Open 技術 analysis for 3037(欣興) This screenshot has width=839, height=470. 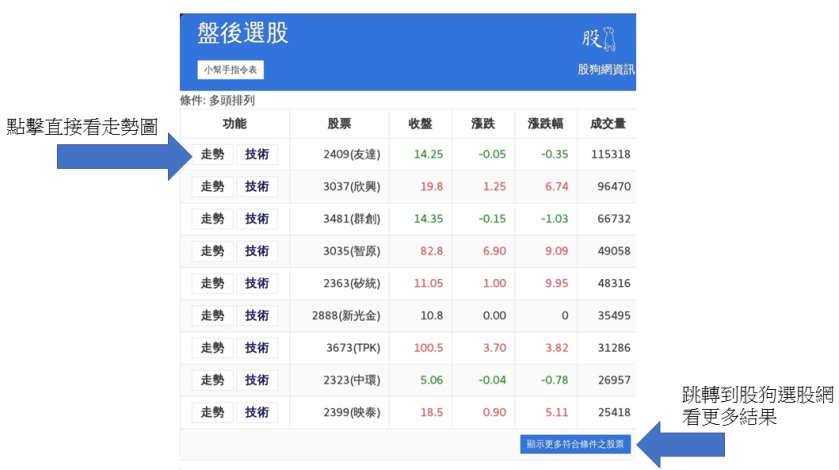pyautogui.click(x=257, y=186)
